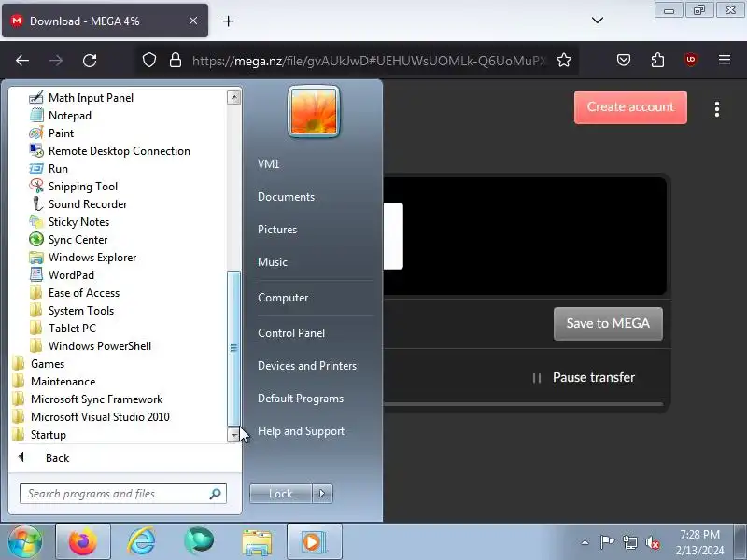Click the network tray icon
Screen dimensions: 747x560
[x=629, y=542]
